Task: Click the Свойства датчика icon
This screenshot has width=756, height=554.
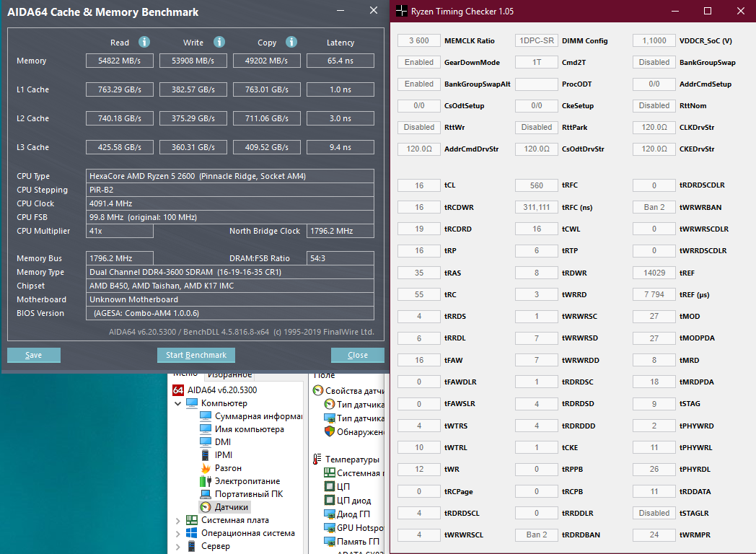Action: pos(317,390)
